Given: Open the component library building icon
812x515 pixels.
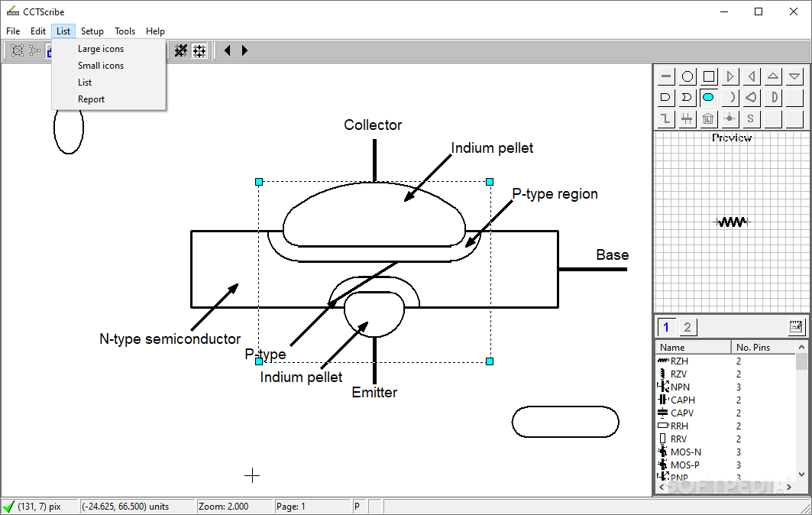Looking at the screenshot, I should [x=708, y=118].
